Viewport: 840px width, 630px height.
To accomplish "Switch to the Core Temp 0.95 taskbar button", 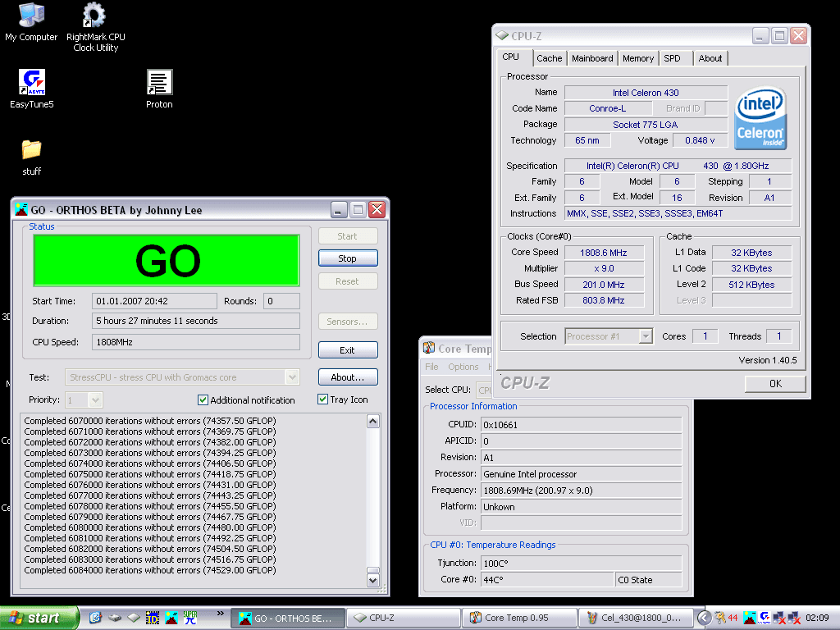I will tap(519, 618).
